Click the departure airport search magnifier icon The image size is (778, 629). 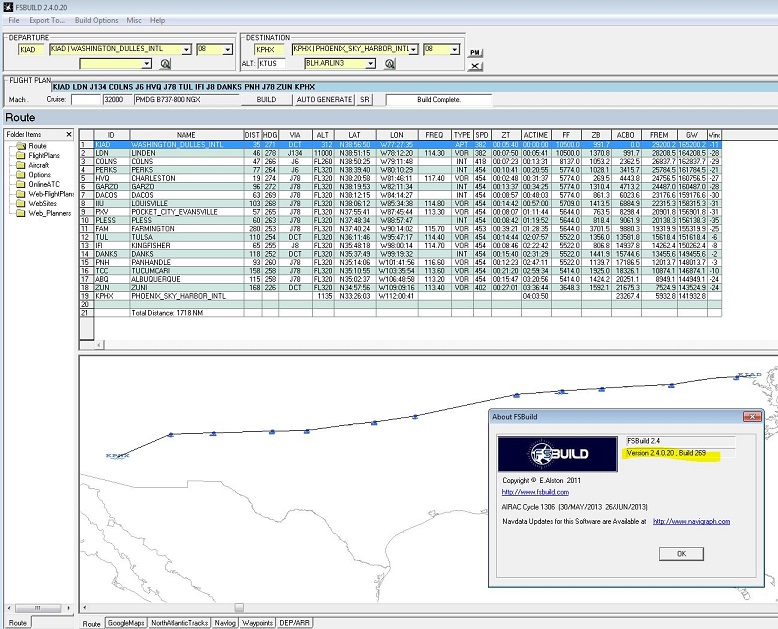(x=165, y=63)
